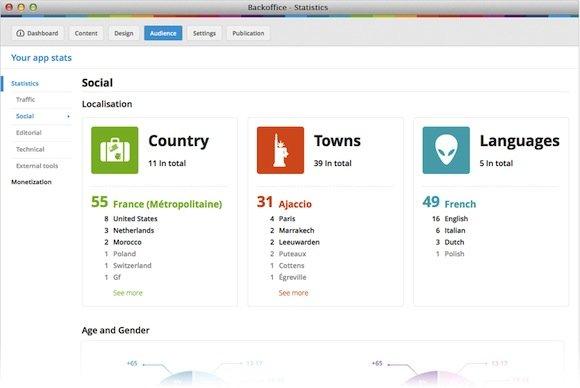Open the Publication tab
The height and width of the screenshot is (388, 580).
point(248,33)
